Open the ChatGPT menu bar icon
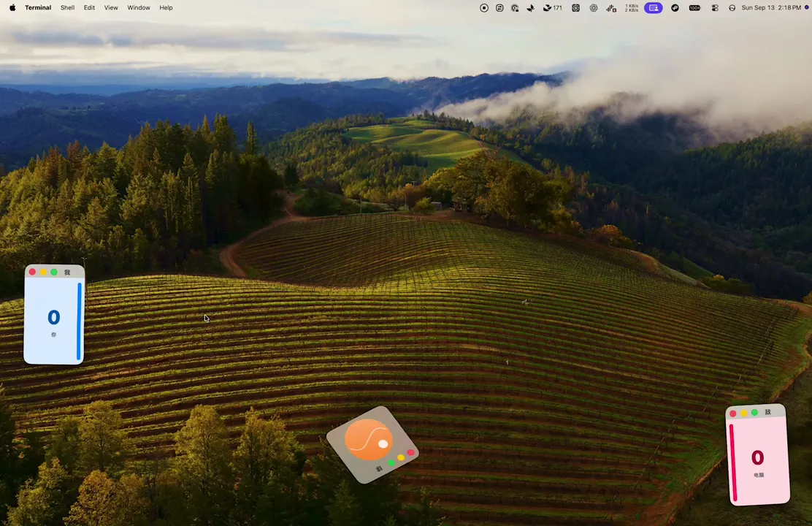812x526 pixels. pyautogui.click(x=594, y=8)
